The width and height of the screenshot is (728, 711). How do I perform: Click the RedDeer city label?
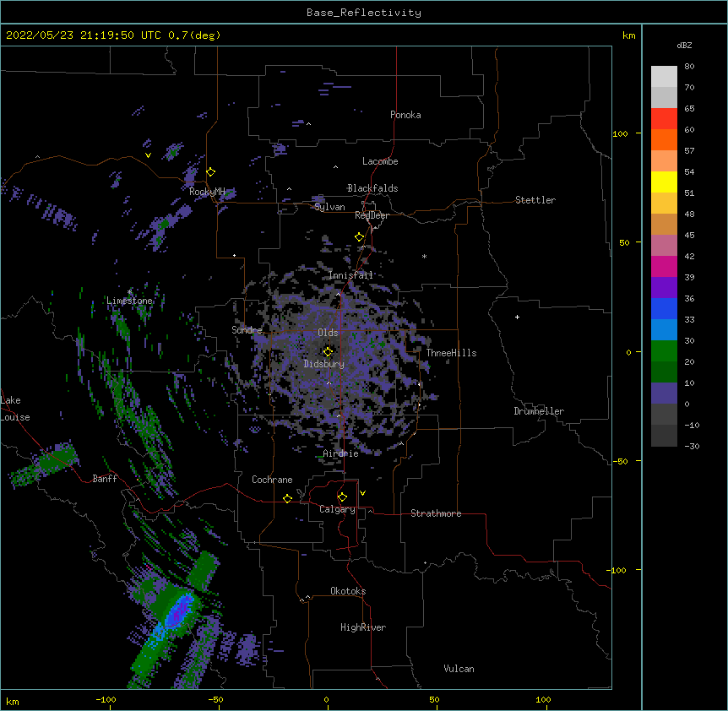(x=372, y=215)
